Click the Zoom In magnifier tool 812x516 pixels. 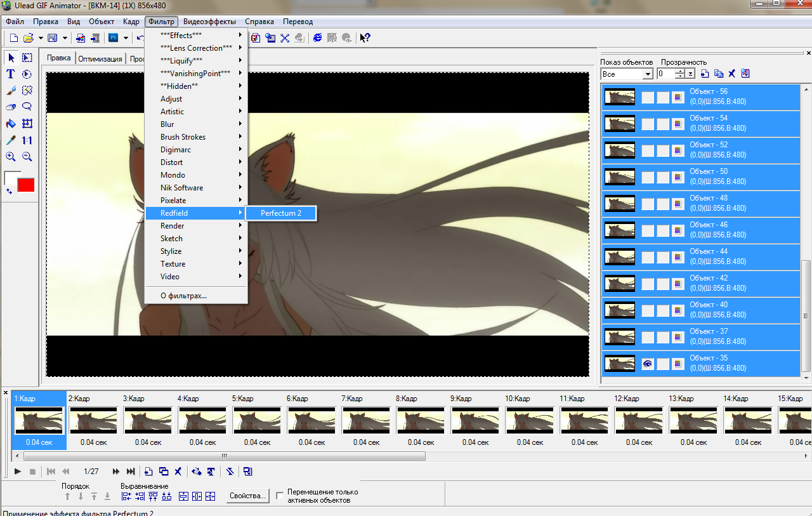(x=11, y=157)
